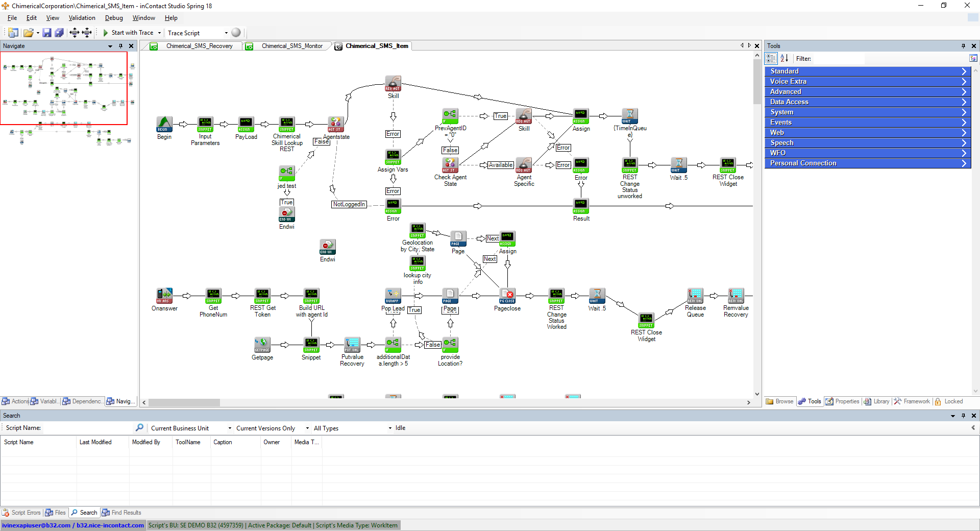Select the Release Queue action icon

click(695, 296)
